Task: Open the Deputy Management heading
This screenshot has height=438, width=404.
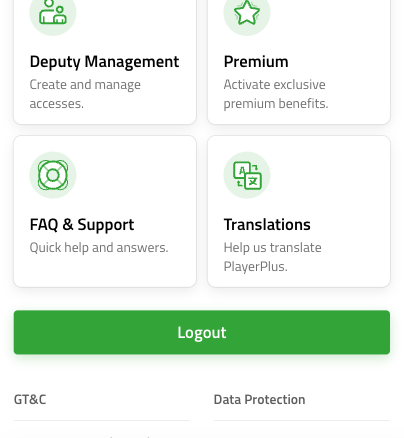Action: pyautogui.click(x=104, y=62)
